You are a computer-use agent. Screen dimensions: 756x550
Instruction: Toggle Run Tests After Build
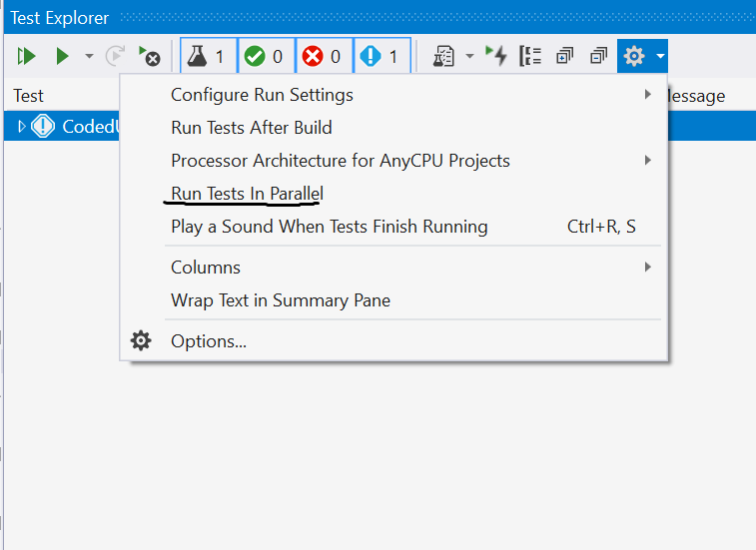tap(393, 128)
